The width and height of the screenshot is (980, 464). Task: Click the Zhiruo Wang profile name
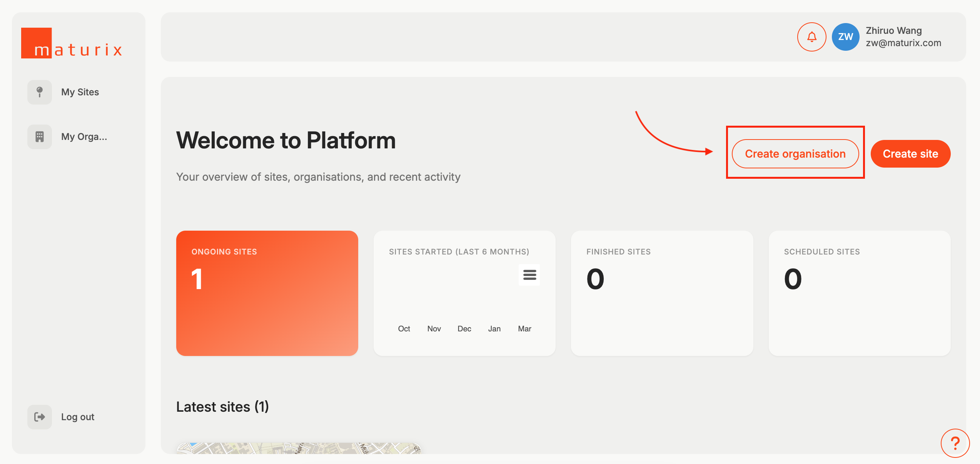[x=893, y=31]
